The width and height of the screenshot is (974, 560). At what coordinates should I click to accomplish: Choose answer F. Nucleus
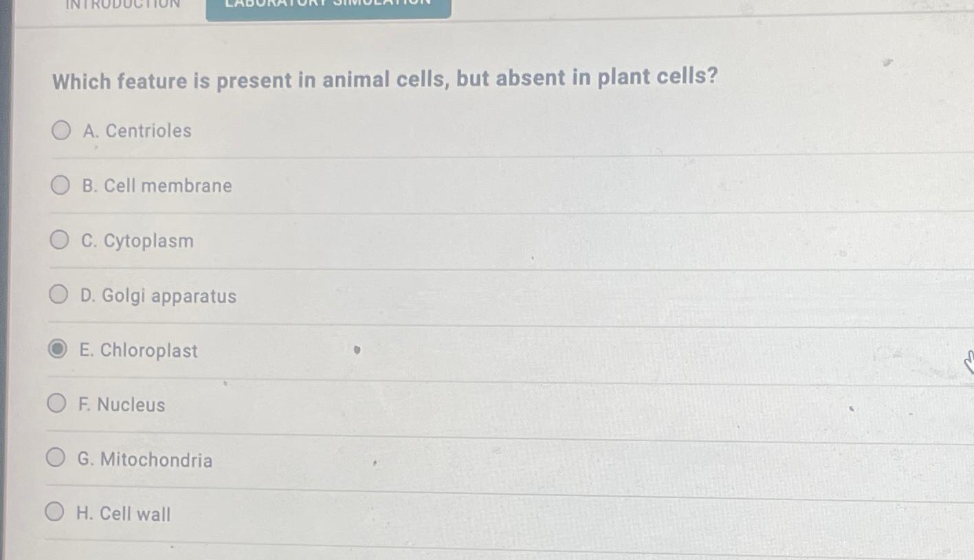[56, 404]
